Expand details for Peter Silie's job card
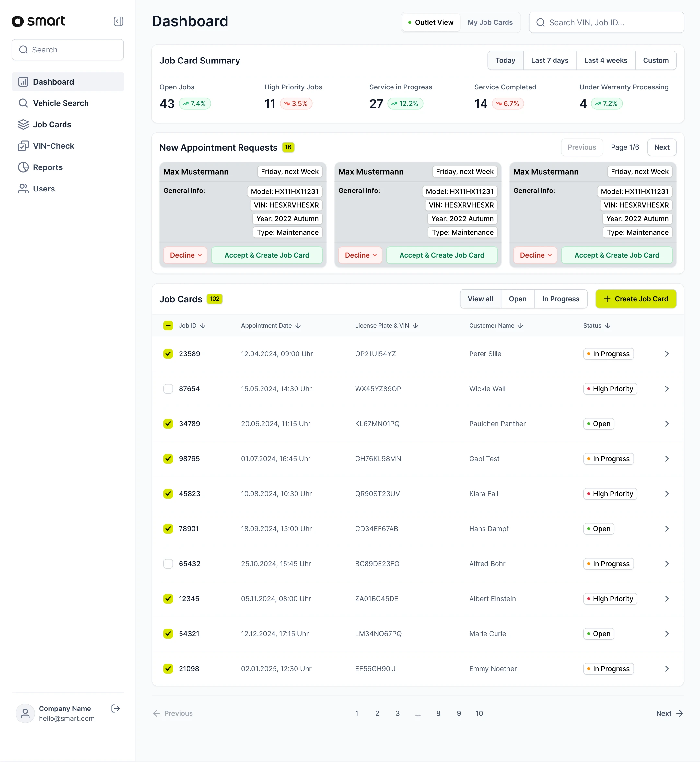This screenshot has height=762, width=700. click(x=667, y=354)
